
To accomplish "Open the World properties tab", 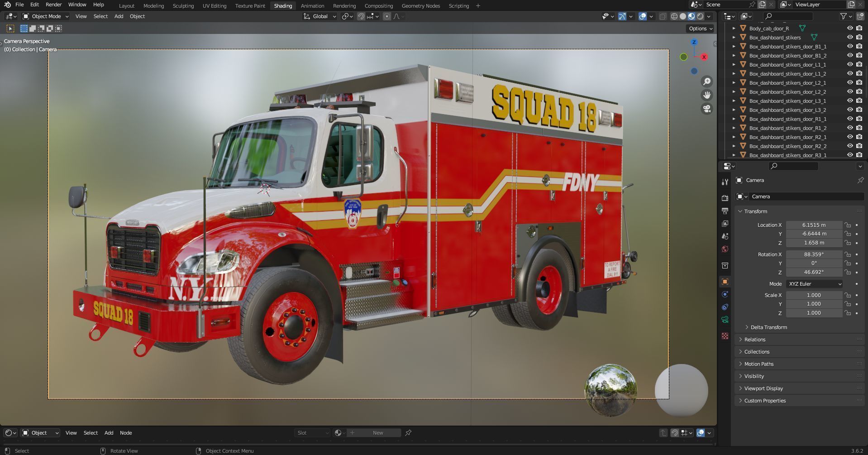I will click(725, 249).
